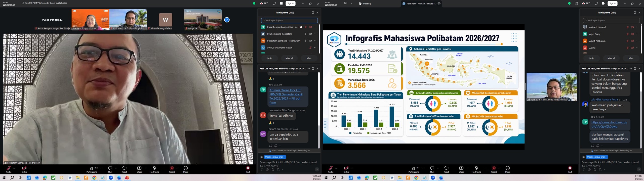Open forms.cloud.microsoft link in right chat

(x=609, y=124)
